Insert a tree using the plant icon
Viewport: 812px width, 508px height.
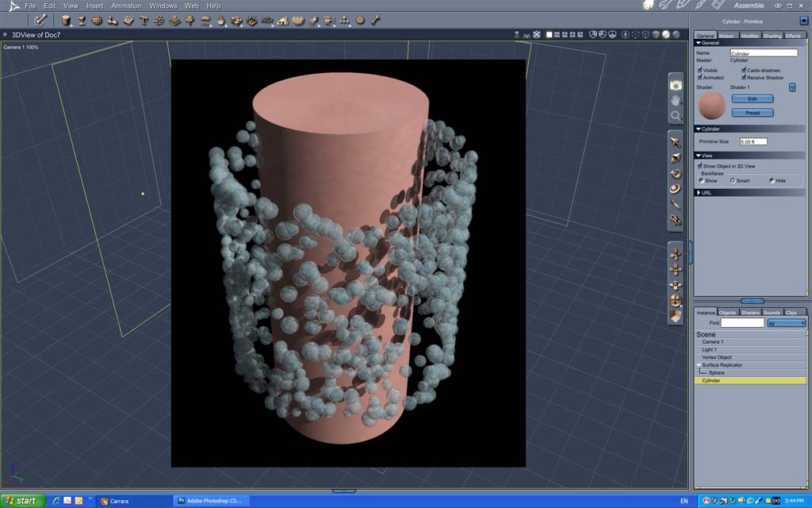click(x=190, y=20)
